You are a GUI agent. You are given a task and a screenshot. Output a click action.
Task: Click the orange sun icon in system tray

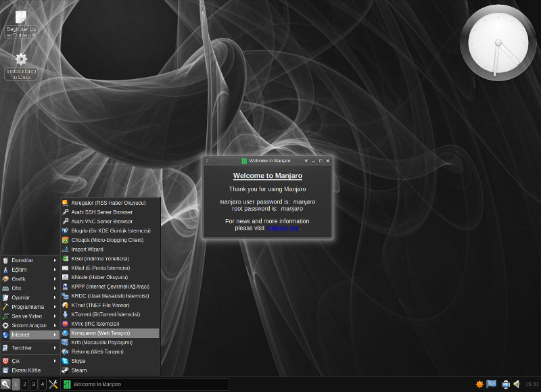tap(479, 384)
